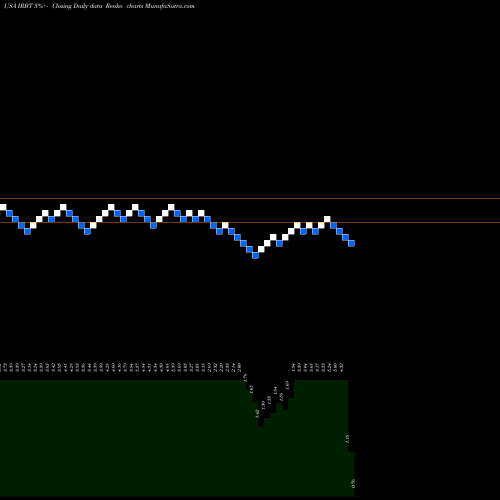The width and height of the screenshot is (500, 500).
Task: Click the last blue Renko brick at the series end
Action: pyautogui.click(x=351, y=244)
